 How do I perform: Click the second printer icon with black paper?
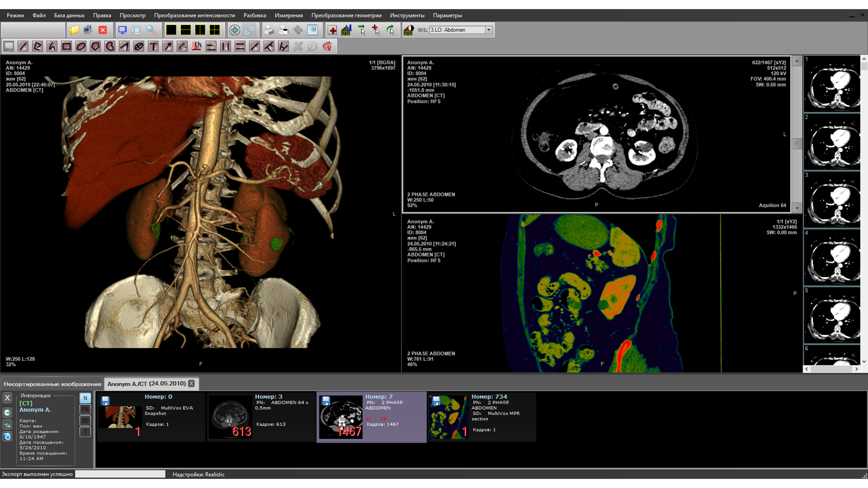(283, 30)
